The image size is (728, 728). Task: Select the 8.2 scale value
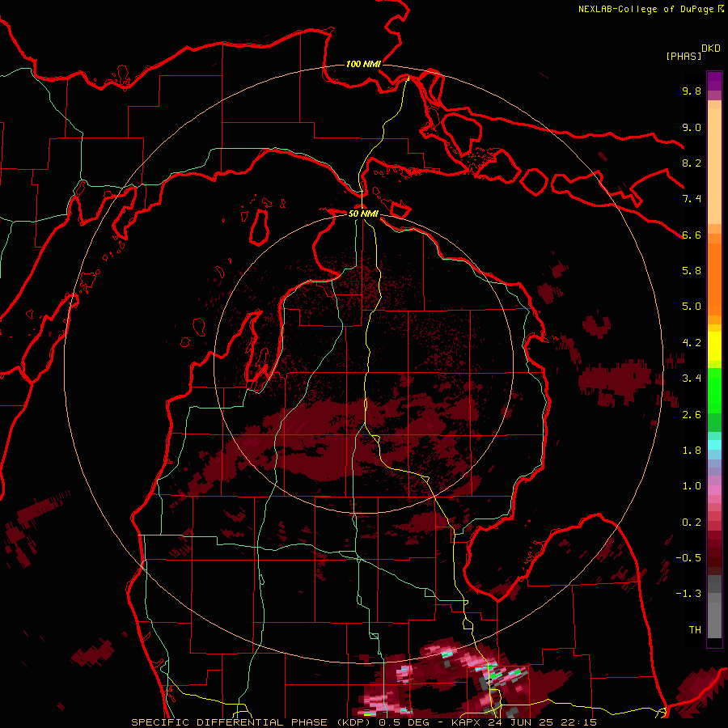click(x=692, y=163)
